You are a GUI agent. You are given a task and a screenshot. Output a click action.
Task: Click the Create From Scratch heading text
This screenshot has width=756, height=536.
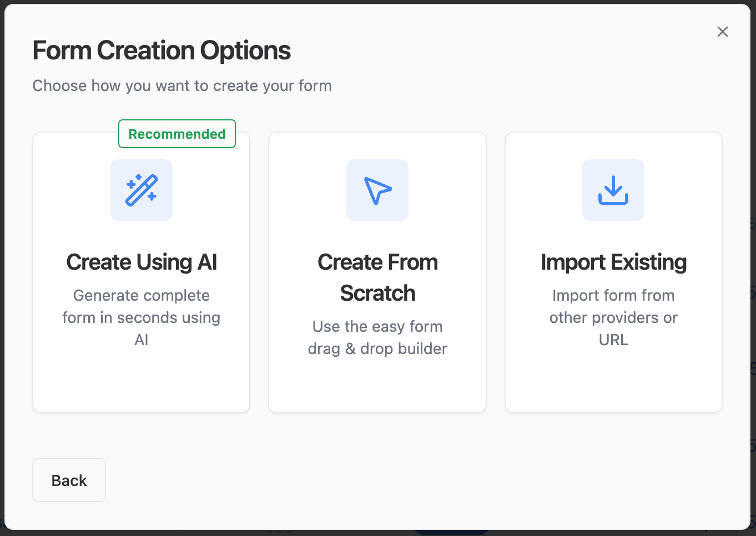tap(377, 277)
